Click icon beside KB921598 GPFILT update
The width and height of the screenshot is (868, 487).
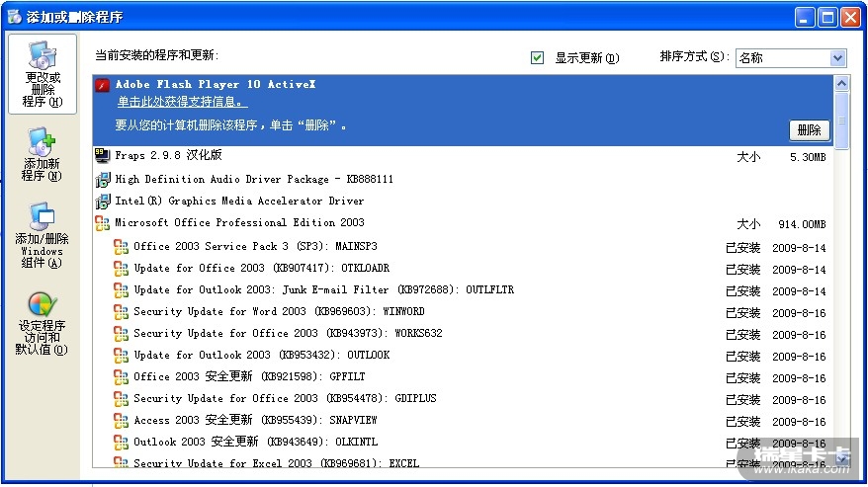(x=121, y=377)
